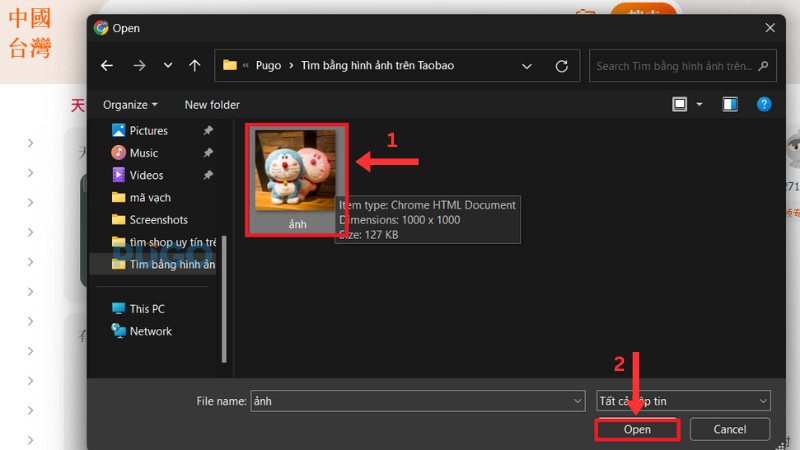Toggle the preview pane icon
Viewport: 800px width, 450px height.
[729, 104]
